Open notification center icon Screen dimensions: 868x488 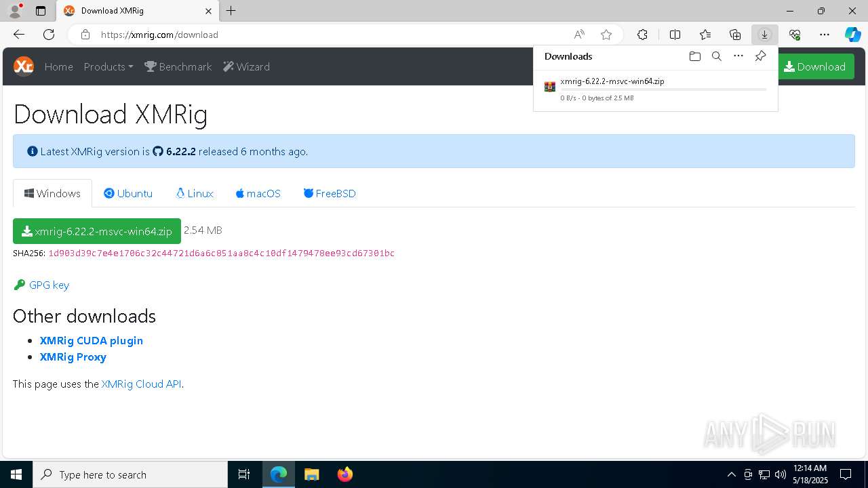[846, 474]
